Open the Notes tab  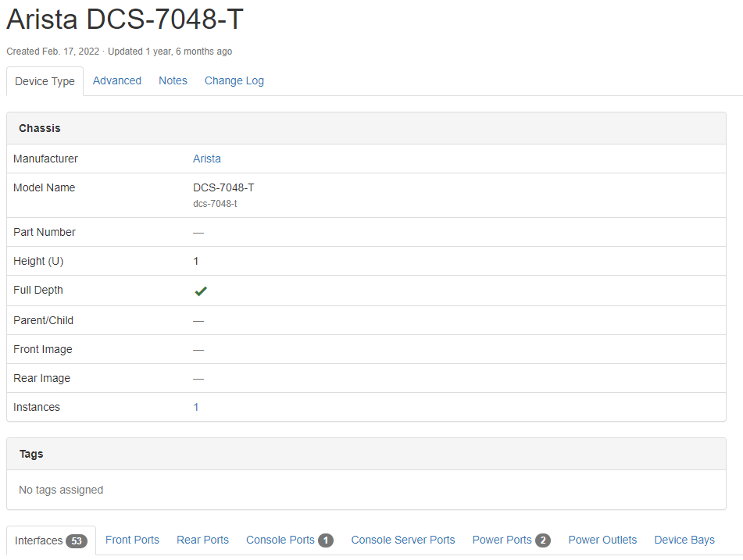173,80
